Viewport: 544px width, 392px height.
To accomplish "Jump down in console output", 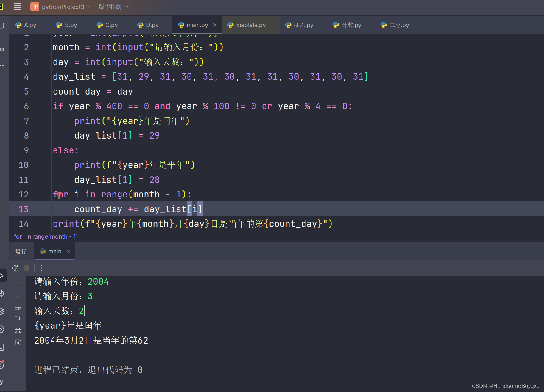I will click(x=18, y=295).
